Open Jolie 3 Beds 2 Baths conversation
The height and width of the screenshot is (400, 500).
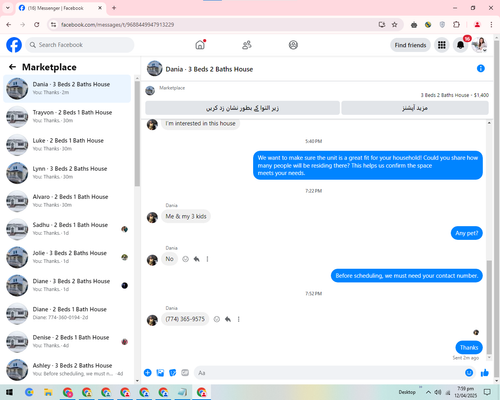pos(67,257)
